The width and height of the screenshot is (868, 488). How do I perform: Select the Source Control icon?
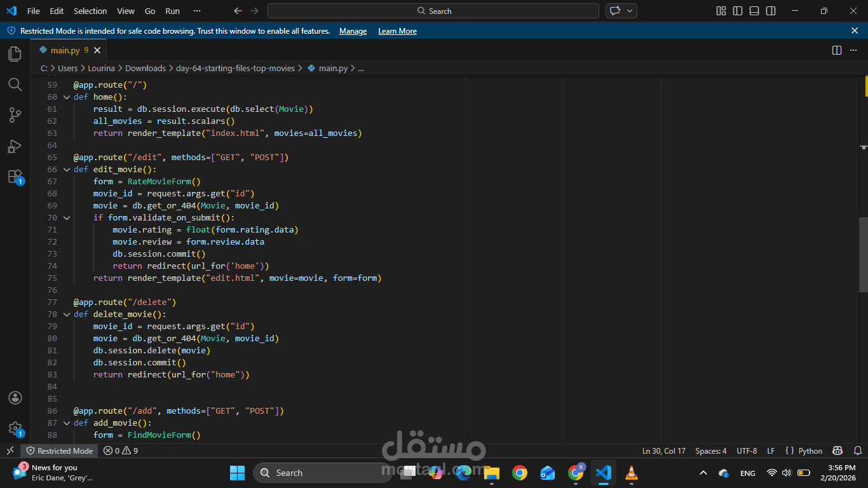(15, 114)
